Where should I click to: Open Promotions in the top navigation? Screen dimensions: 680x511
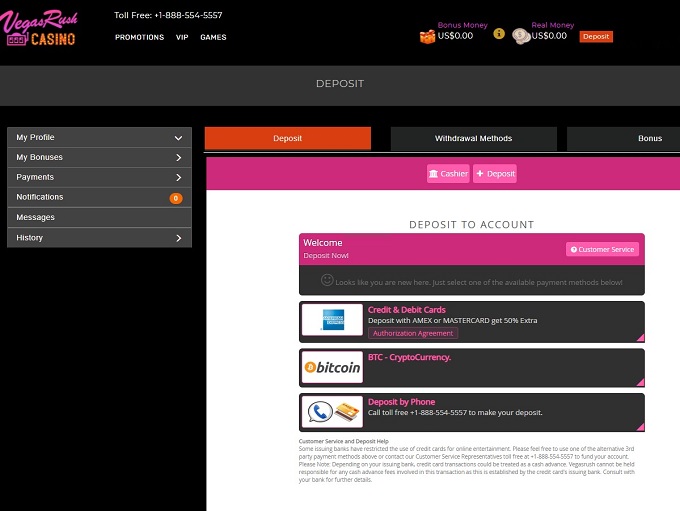(x=139, y=37)
